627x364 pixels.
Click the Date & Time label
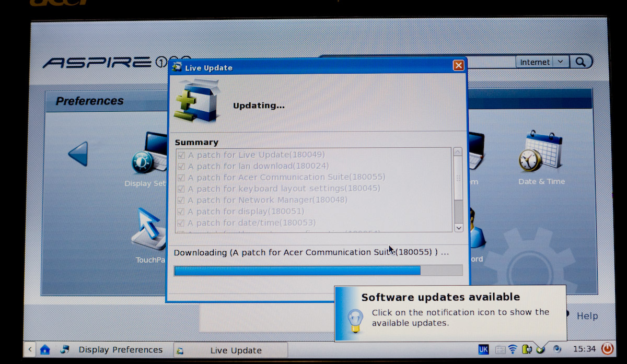click(x=541, y=181)
